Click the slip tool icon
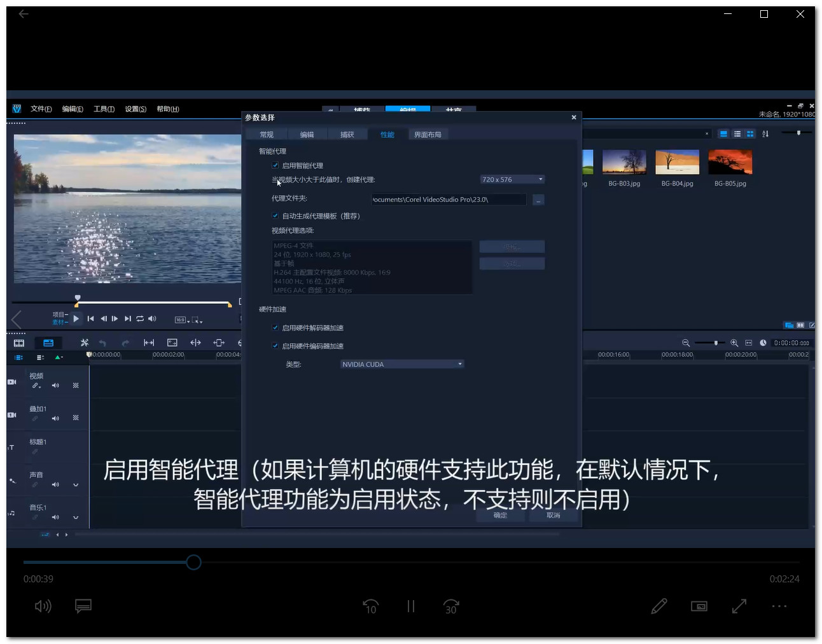 (195, 343)
